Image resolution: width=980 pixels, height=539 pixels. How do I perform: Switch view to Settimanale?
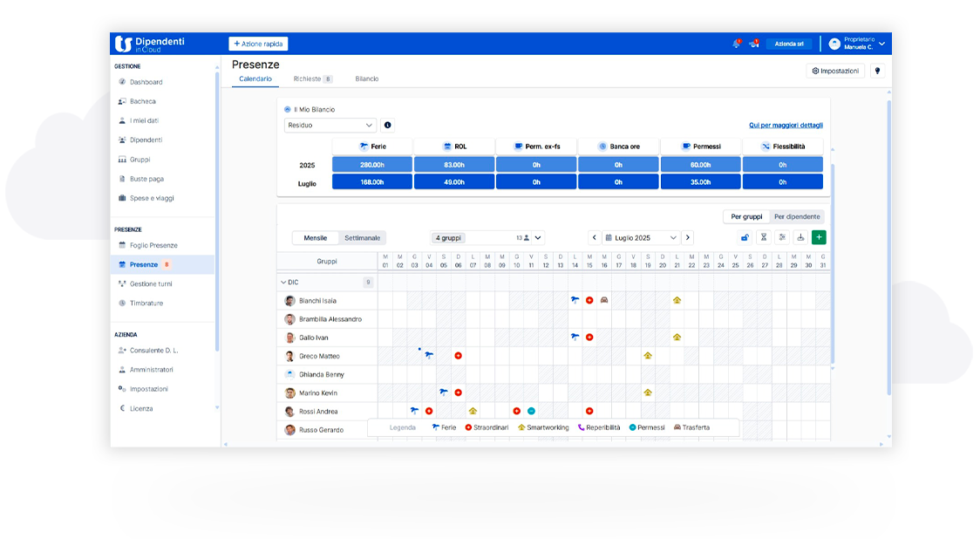point(362,237)
